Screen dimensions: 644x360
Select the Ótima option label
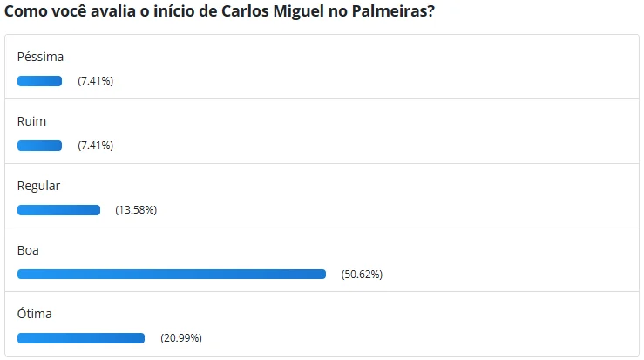click(35, 314)
